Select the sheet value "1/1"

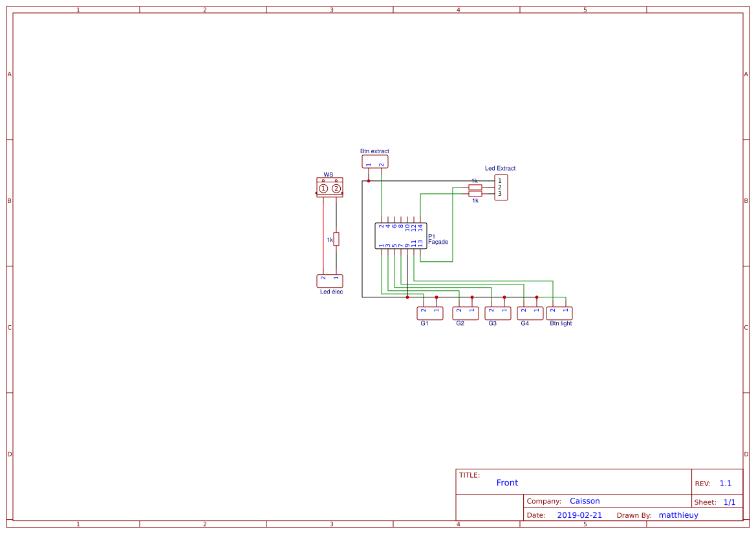(729, 502)
